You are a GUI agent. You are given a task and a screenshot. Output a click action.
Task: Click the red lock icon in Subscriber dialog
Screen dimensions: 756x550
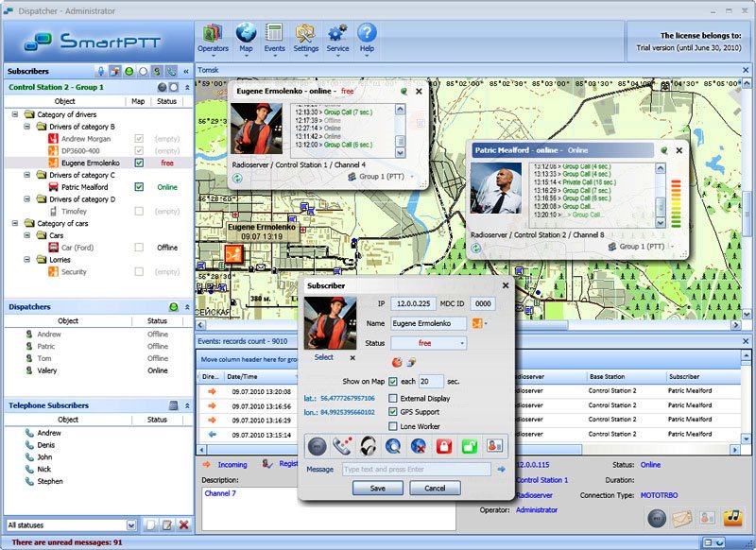tap(443, 445)
